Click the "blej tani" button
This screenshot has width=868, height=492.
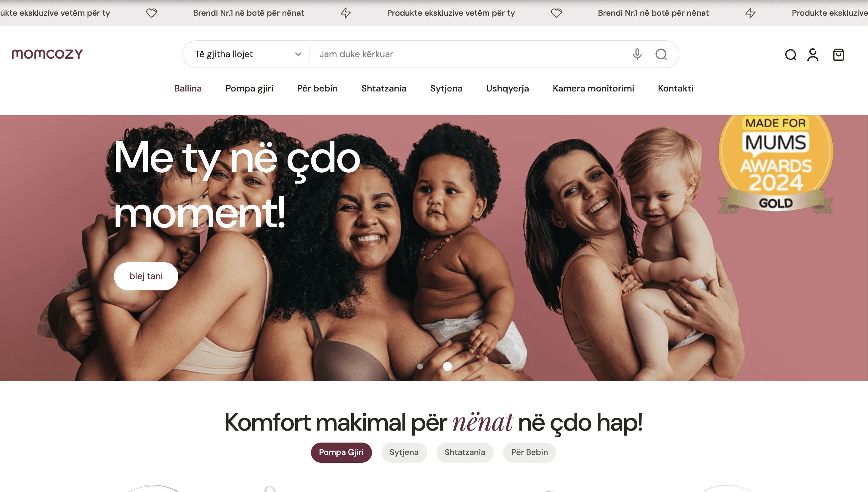(x=146, y=276)
